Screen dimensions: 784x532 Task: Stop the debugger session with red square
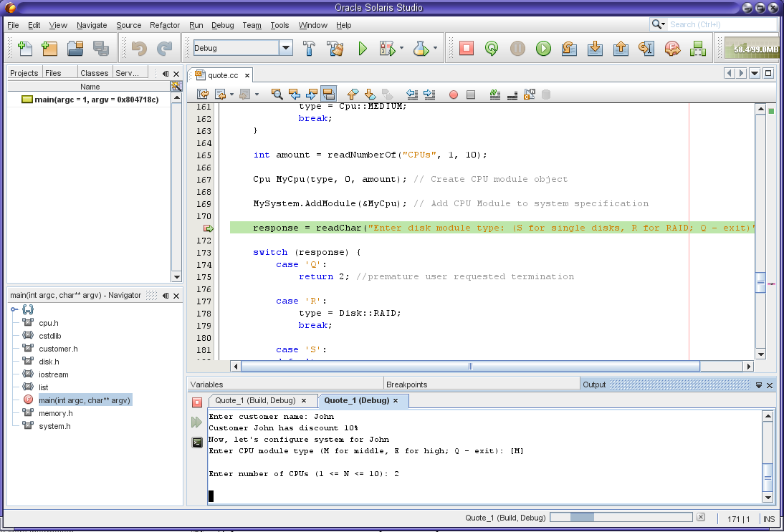click(467, 48)
